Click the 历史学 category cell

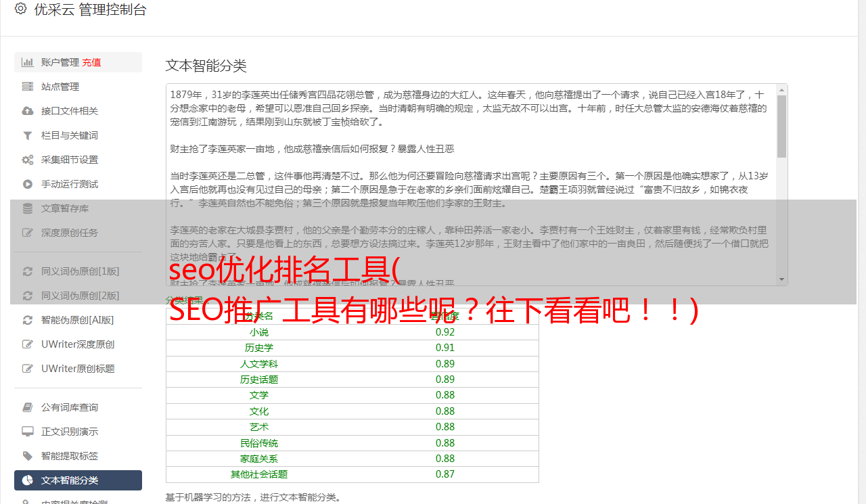click(x=259, y=348)
